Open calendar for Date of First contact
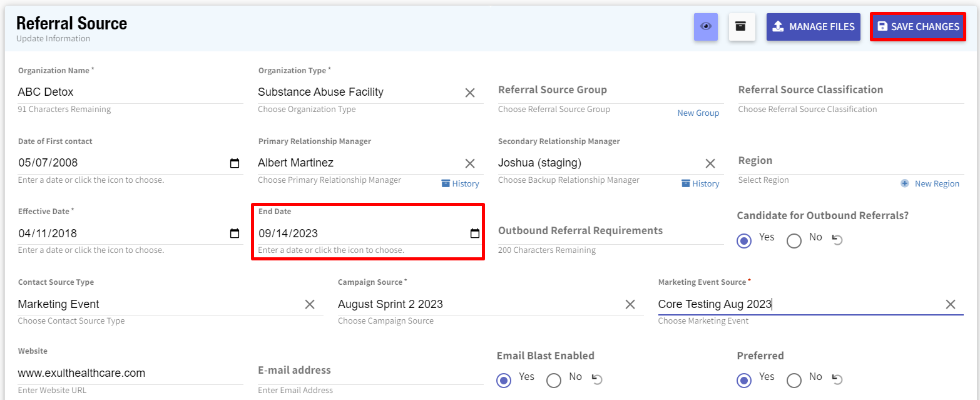The image size is (980, 400). click(235, 163)
